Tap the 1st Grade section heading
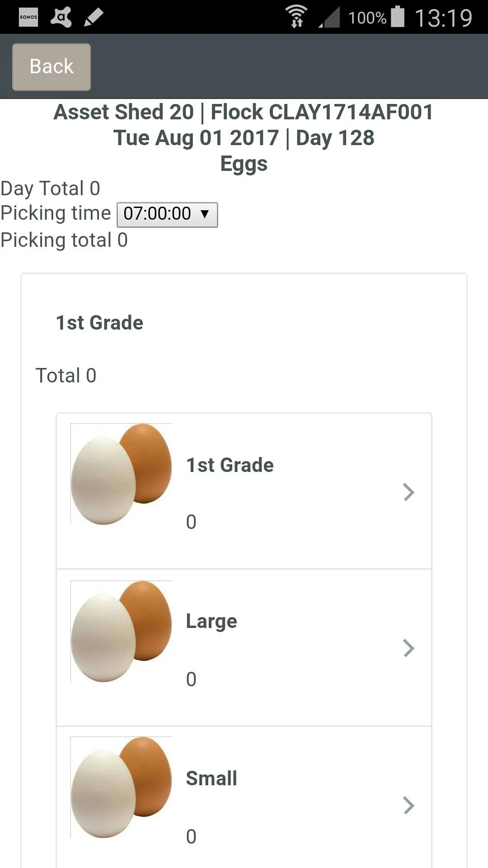The height and width of the screenshot is (868, 488). pos(99,323)
